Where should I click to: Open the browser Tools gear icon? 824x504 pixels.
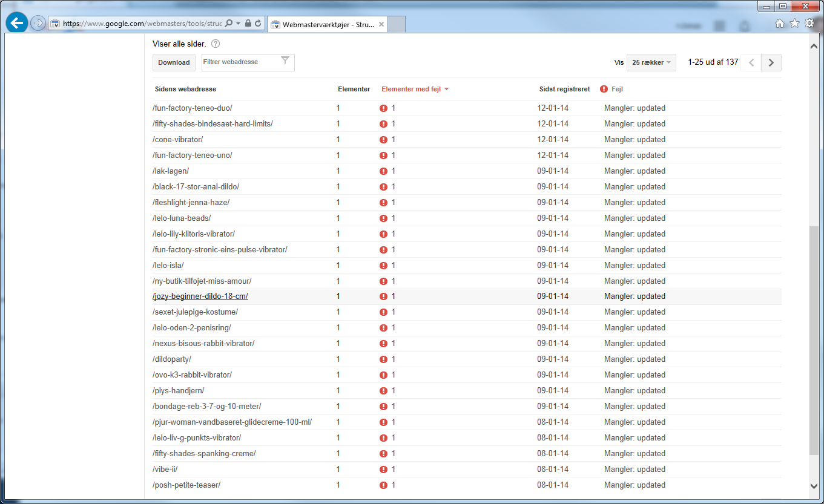point(809,23)
